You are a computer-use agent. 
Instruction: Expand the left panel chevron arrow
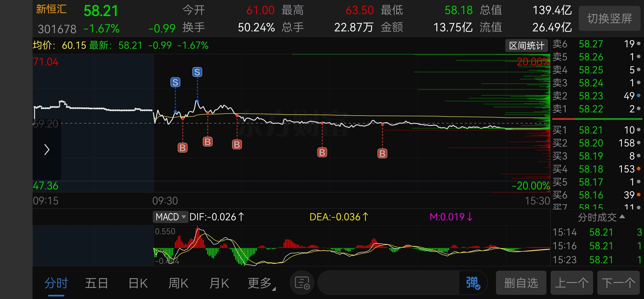[x=47, y=149]
